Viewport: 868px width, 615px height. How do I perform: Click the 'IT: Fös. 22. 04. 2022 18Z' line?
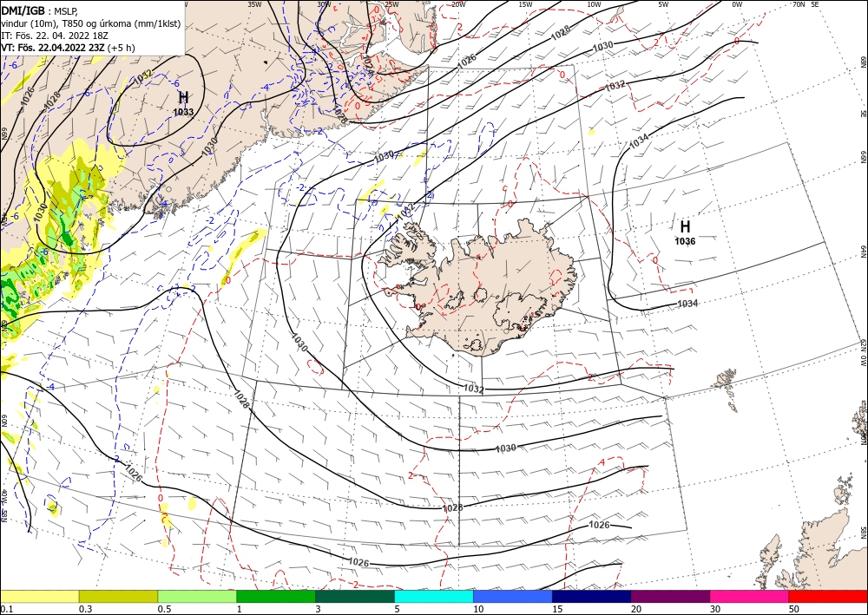pos(55,35)
